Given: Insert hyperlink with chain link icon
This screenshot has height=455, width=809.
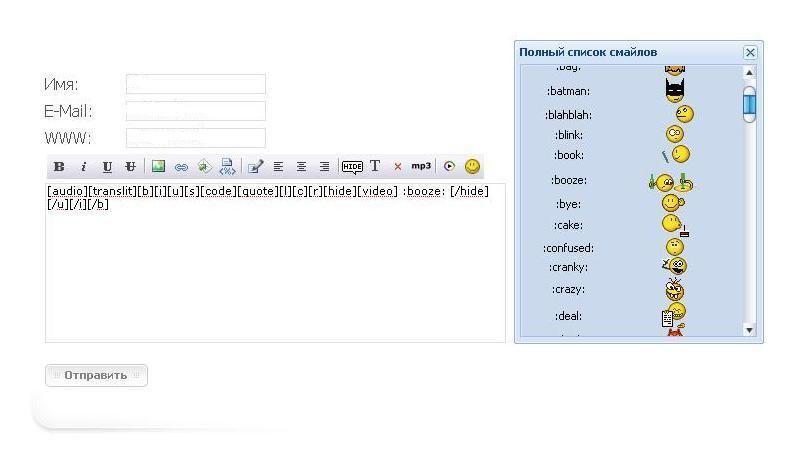Looking at the screenshot, I should [181, 167].
